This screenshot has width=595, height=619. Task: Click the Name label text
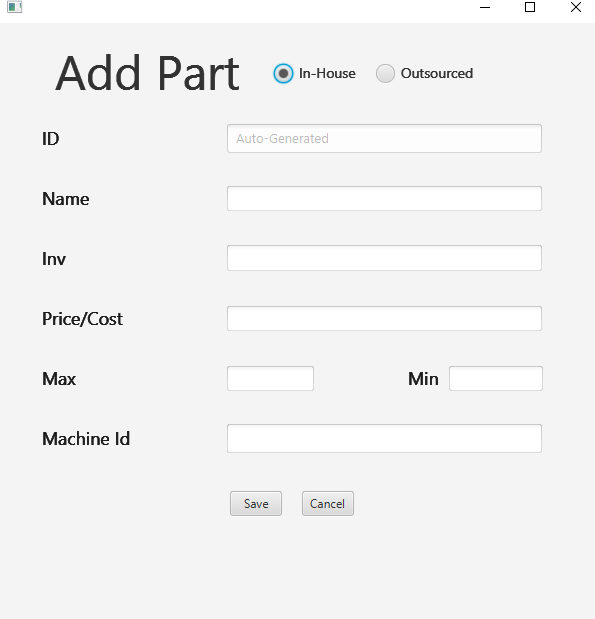(66, 199)
